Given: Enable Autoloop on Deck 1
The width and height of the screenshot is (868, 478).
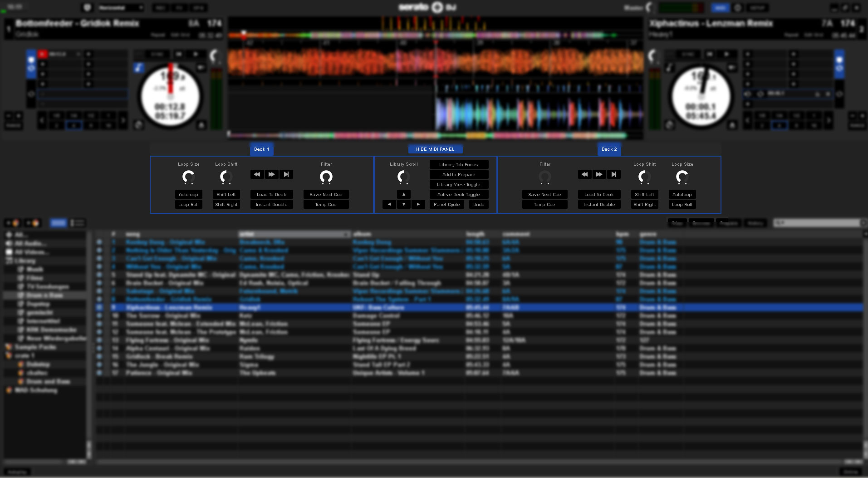Looking at the screenshot, I should [188, 194].
